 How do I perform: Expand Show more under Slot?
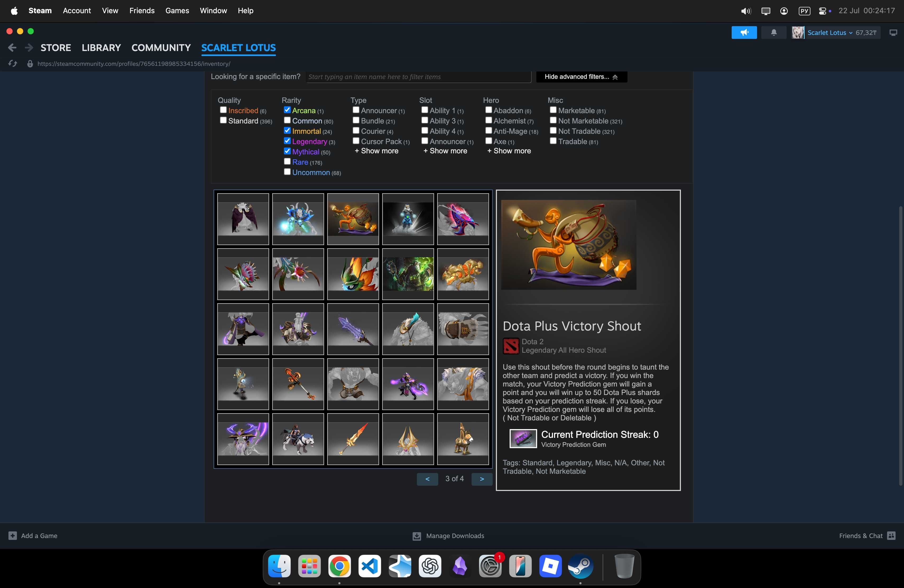(445, 151)
